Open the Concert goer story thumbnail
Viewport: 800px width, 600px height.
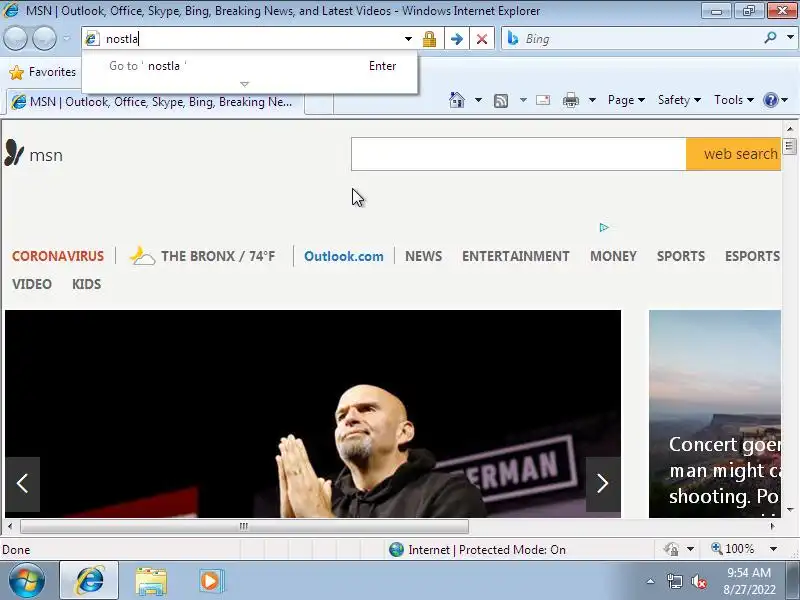point(715,414)
